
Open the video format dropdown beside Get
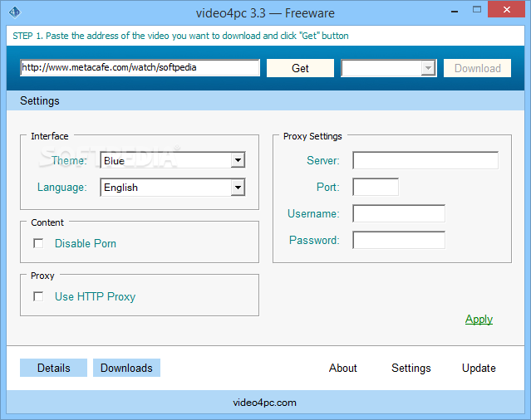pos(389,68)
